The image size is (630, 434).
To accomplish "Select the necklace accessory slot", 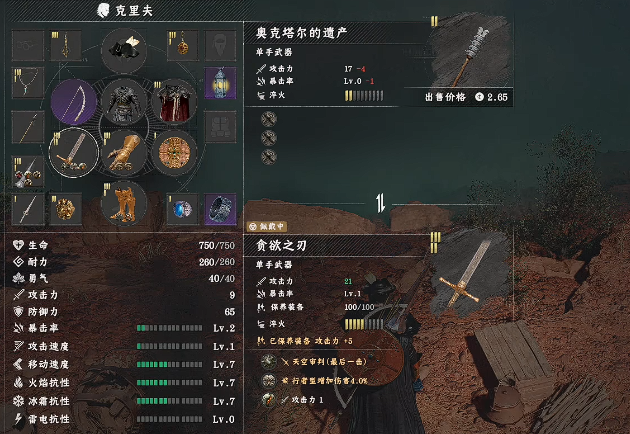I will click(28, 83).
